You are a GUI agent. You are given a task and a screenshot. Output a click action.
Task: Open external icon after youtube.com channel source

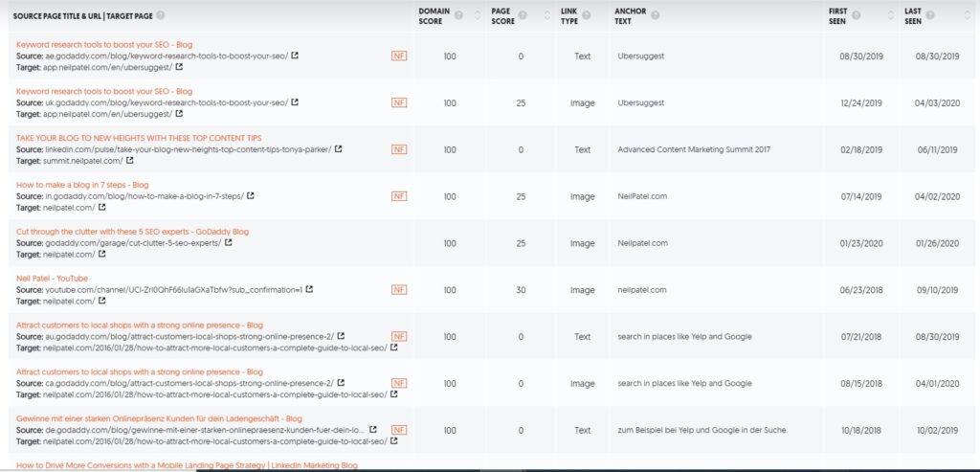(x=309, y=289)
